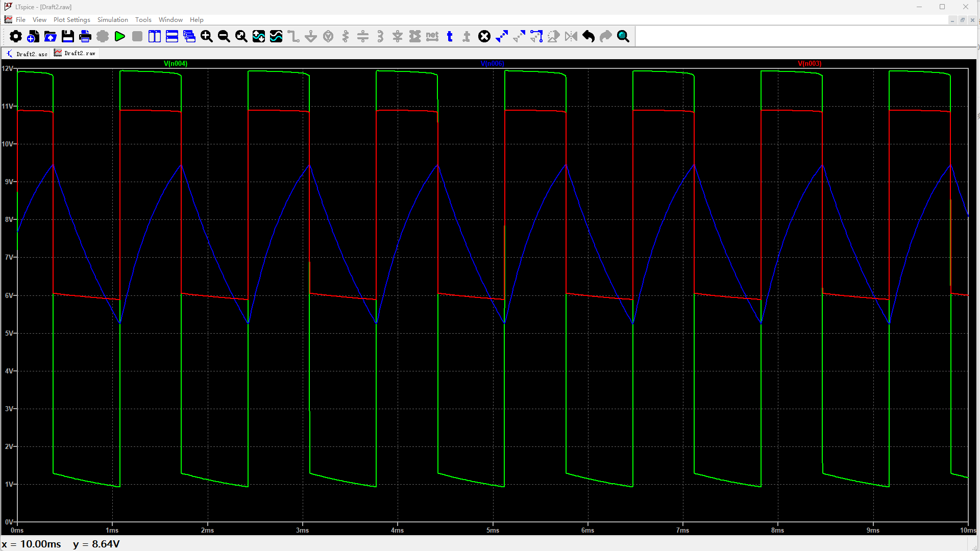Screen dimensions: 980x551
Task: Save with the floppy disk icon
Action: pos(68,36)
